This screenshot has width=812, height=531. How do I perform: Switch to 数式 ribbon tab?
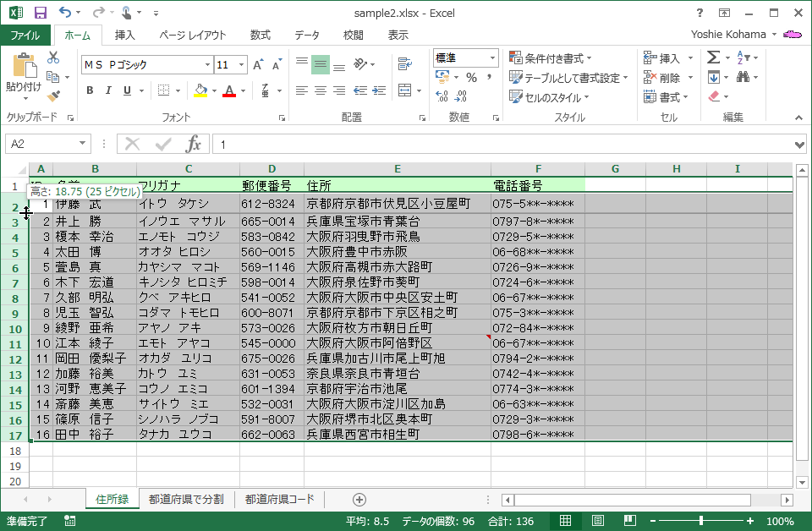point(260,35)
